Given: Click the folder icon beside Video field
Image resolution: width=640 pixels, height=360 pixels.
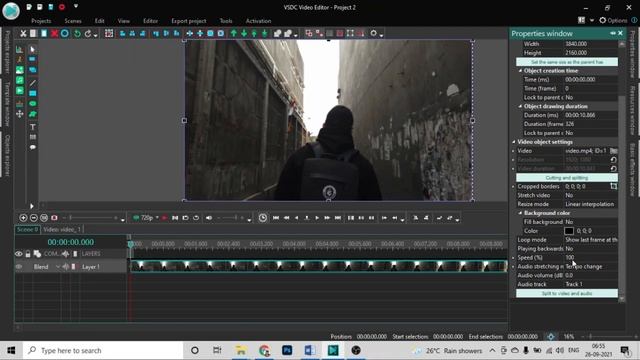Looking at the screenshot, I should [613, 151].
